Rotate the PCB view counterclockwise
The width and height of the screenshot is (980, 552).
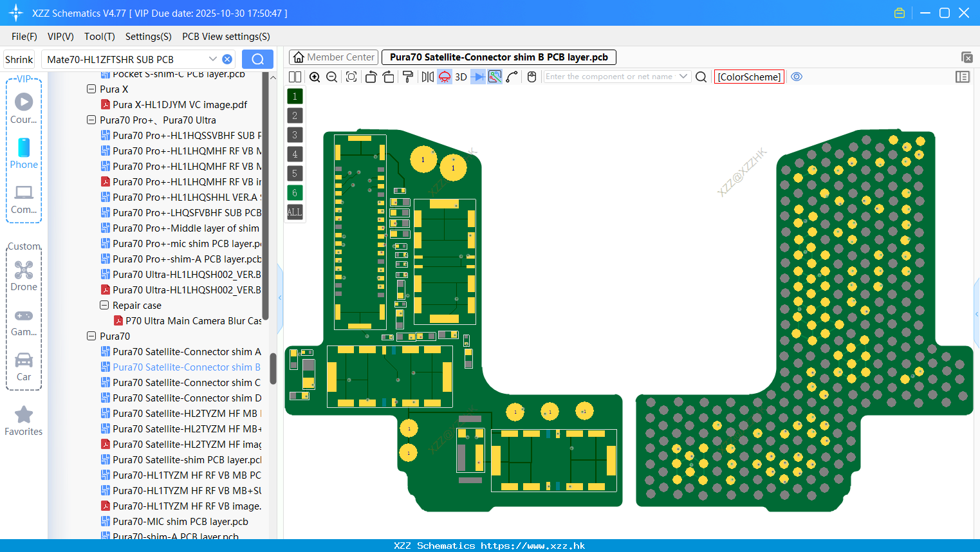click(371, 77)
